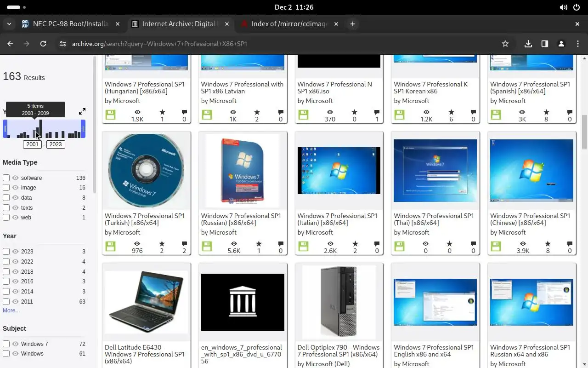The image size is (588, 368).
Task: Check the 2011 year filter box
Action: (6, 302)
